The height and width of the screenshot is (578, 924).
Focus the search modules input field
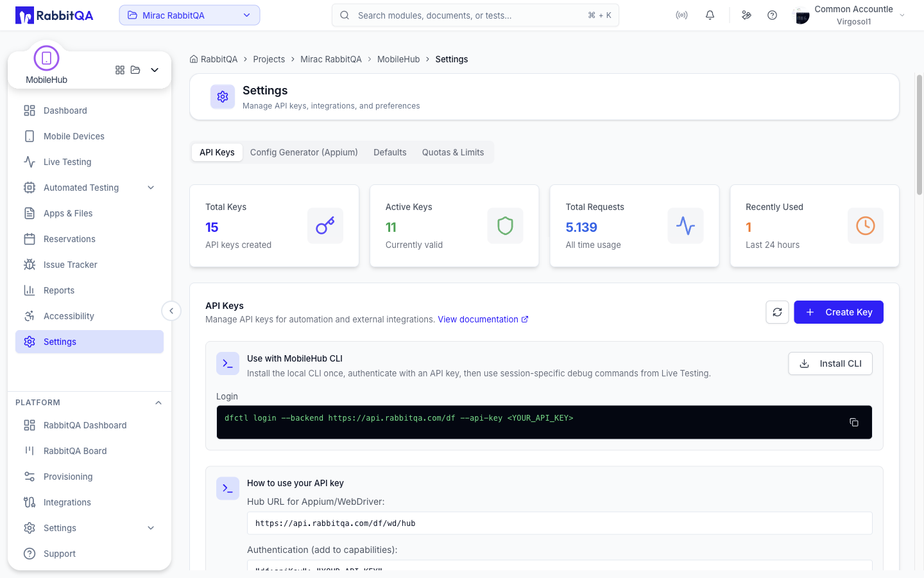[475, 15]
